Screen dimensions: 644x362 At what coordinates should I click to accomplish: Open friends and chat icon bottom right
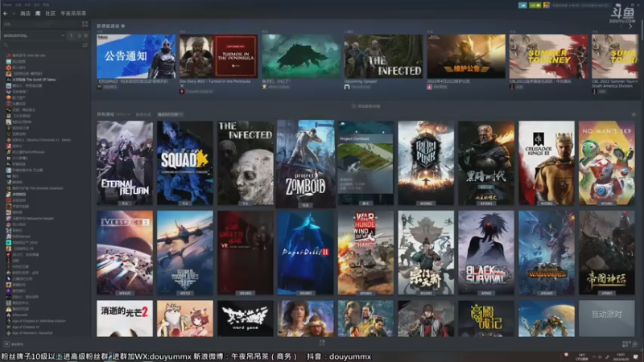pos(635,344)
